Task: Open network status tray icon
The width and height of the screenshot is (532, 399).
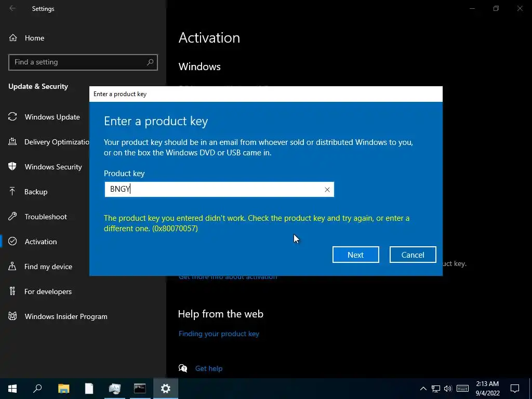Action: pos(436,389)
